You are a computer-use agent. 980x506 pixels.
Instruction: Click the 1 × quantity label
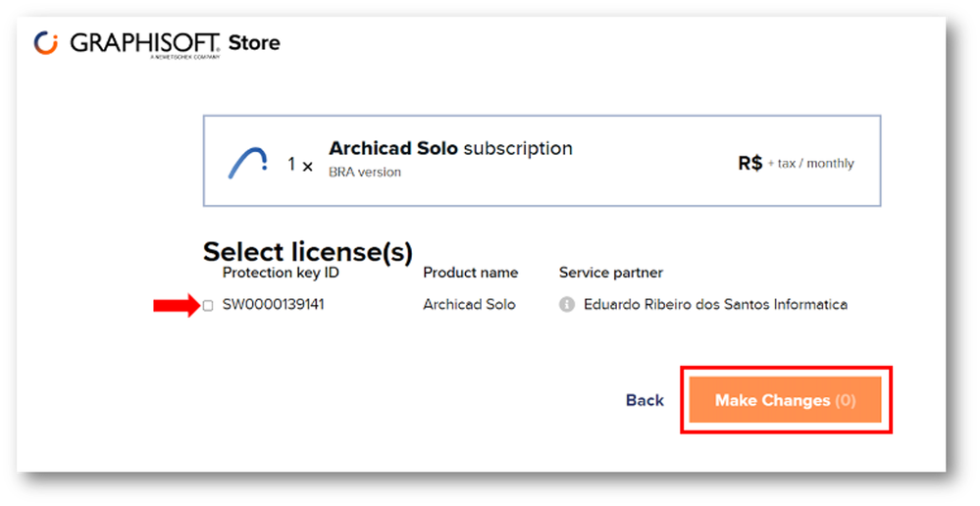tap(300, 165)
